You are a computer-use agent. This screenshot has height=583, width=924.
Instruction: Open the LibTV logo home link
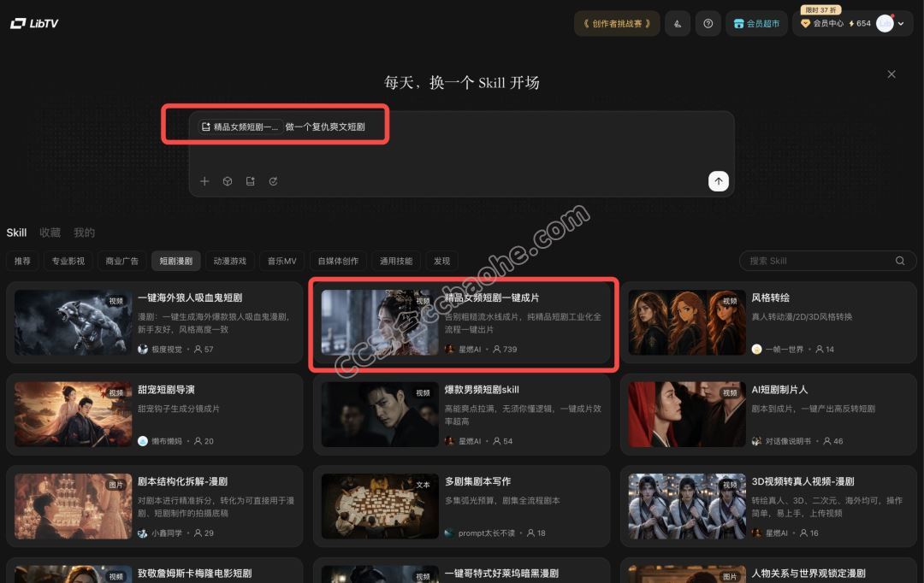tap(34, 24)
